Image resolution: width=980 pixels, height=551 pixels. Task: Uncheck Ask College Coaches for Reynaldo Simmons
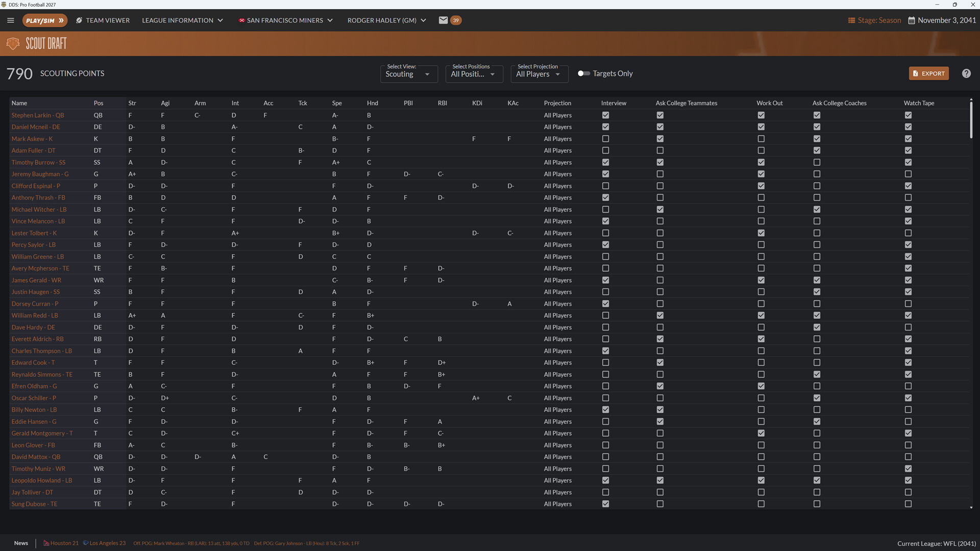point(817,374)
